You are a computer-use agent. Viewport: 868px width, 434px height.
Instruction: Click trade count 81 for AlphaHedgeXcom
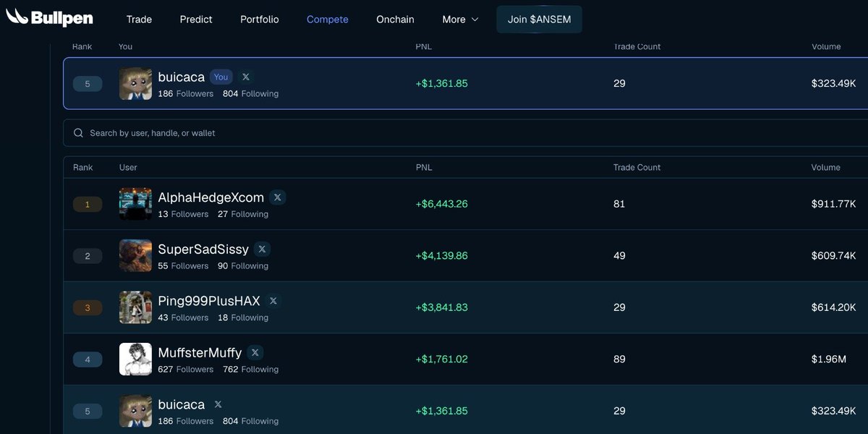(619, 204)
